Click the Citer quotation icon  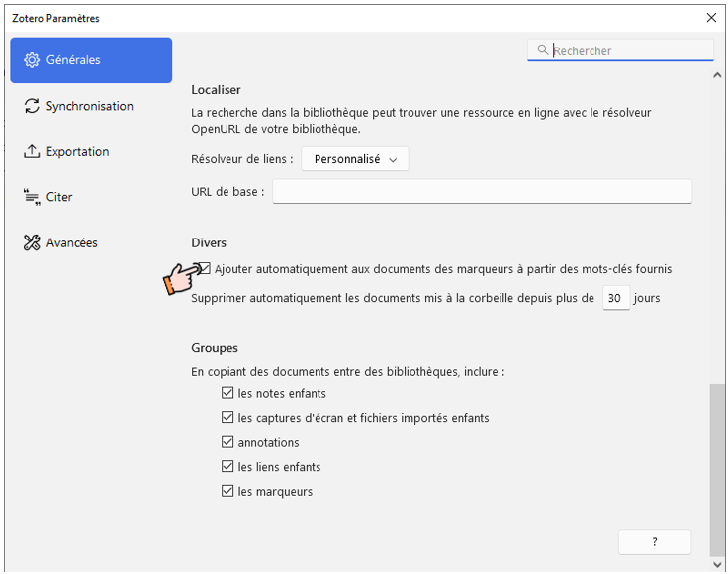pyautogui.click(x=32, y=197)
